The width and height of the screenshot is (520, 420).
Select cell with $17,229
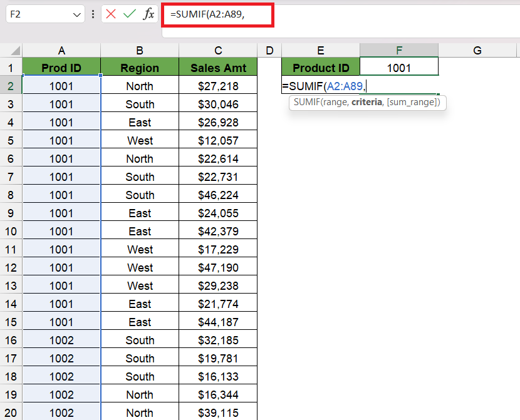click(218, 249)
